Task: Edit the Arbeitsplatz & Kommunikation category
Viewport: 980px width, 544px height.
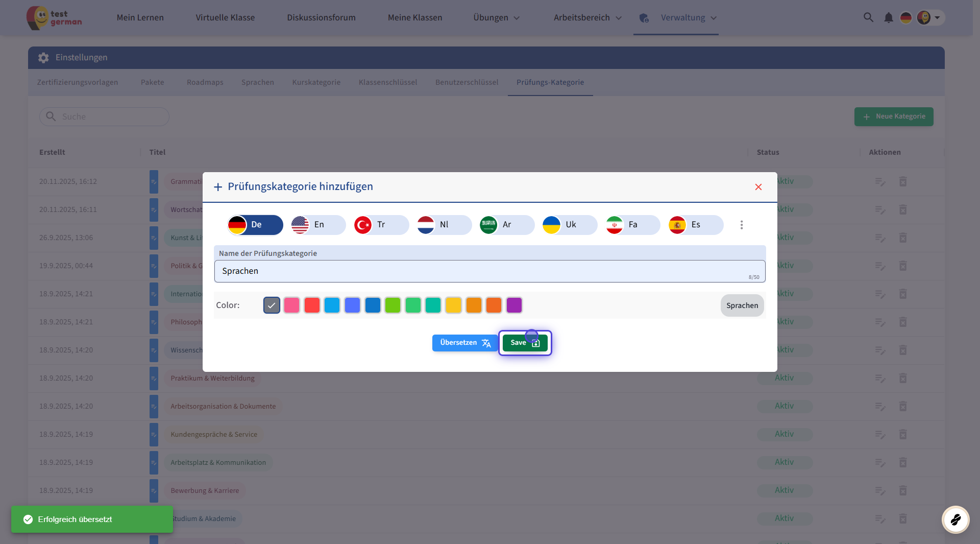Action: [x=880, y=462]
